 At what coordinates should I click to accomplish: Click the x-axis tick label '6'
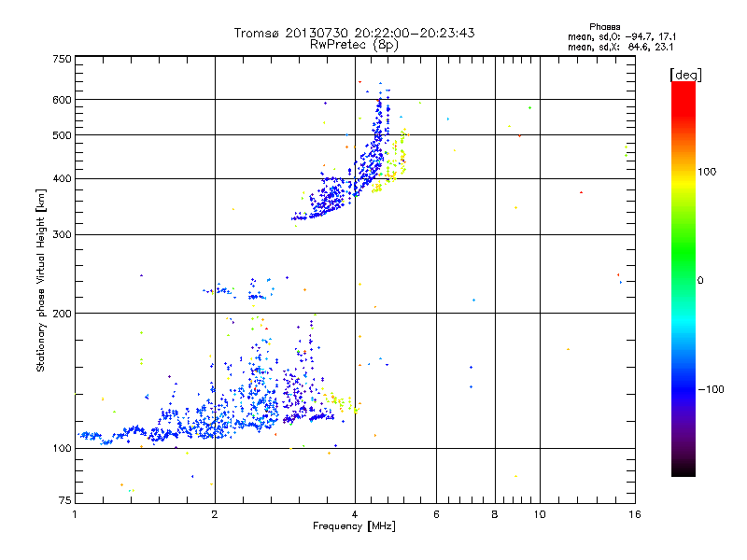(436, 514)
